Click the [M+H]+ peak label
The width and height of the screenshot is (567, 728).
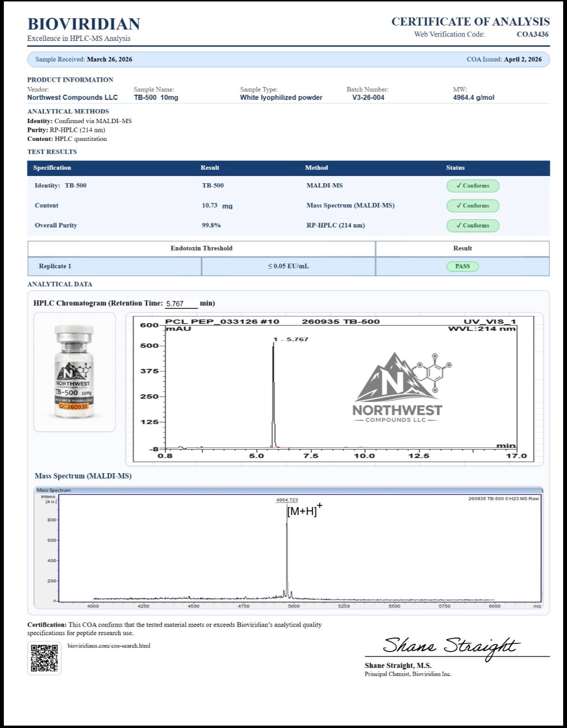click(304, 511)
